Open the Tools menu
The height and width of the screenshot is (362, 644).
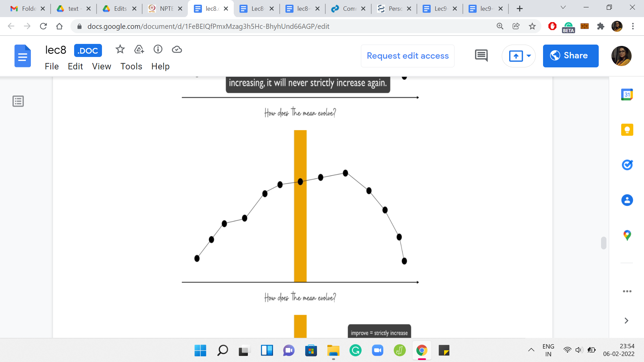click(x=131, y=66)
